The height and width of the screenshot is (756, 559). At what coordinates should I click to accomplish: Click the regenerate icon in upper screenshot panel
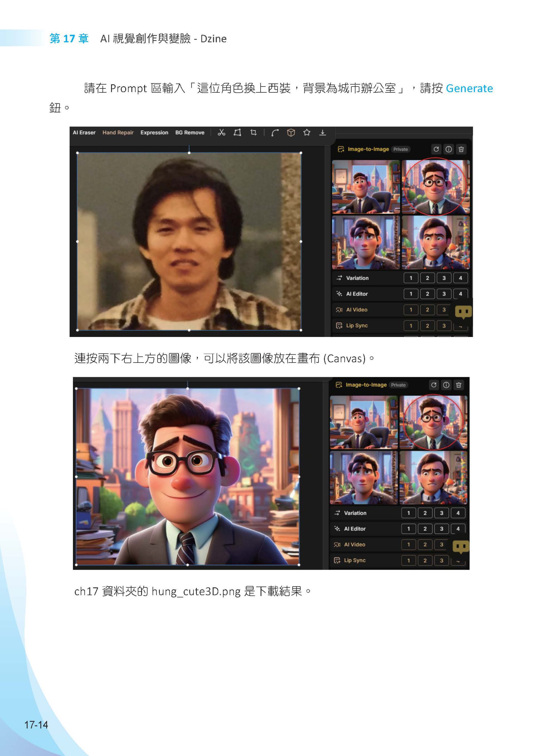[x=436, y=149]
